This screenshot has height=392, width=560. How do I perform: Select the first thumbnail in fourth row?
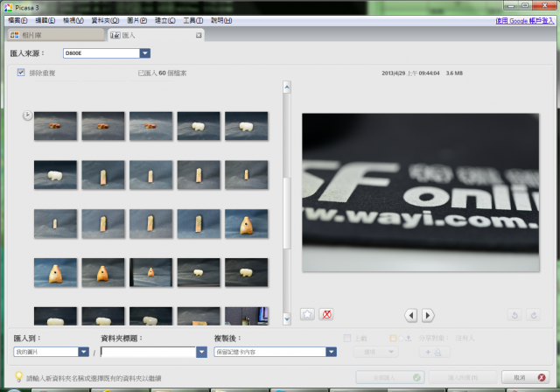click(55, 272)
